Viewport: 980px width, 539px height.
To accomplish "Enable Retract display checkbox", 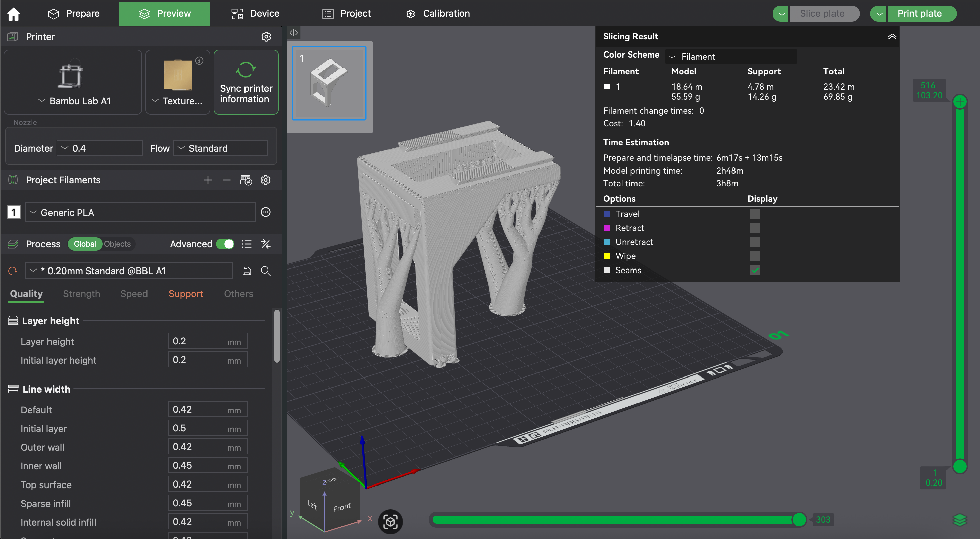I will coord(755,228).
